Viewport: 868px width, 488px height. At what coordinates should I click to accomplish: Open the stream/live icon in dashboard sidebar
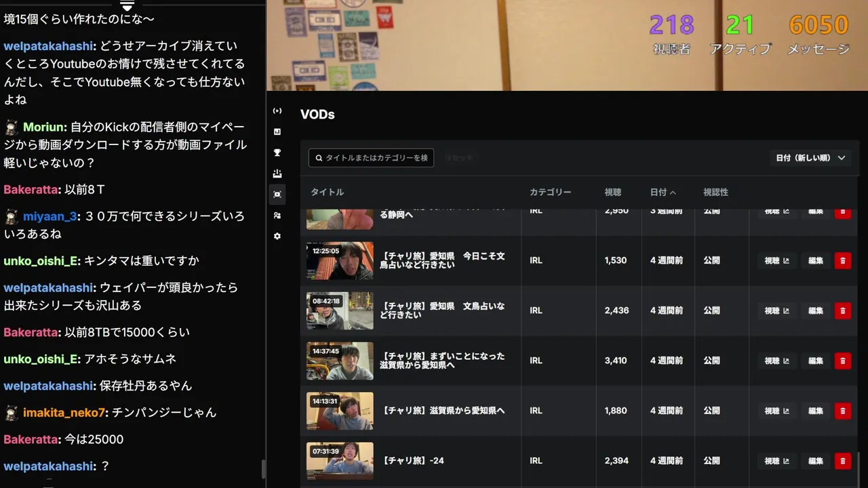coord(277,110)
